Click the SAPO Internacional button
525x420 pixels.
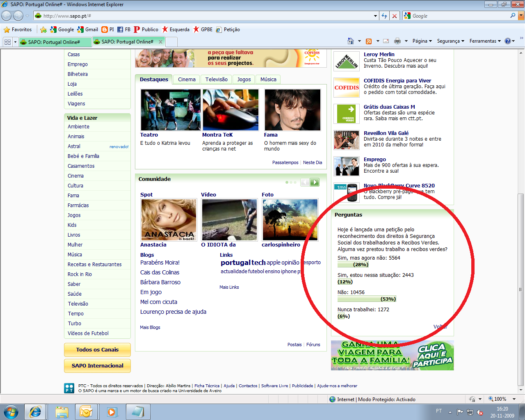click(97, 366)
